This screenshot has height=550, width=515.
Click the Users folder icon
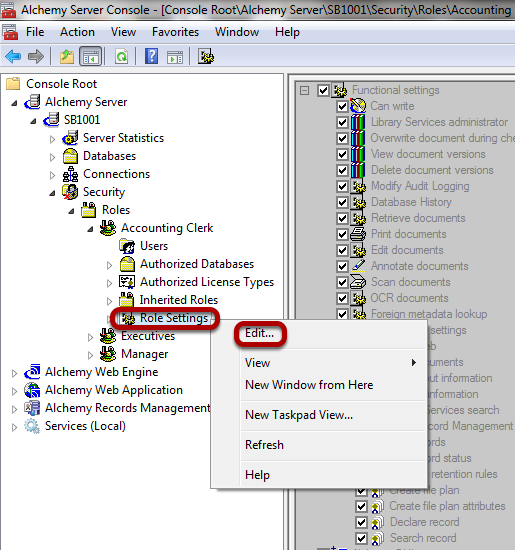(127, 246)
